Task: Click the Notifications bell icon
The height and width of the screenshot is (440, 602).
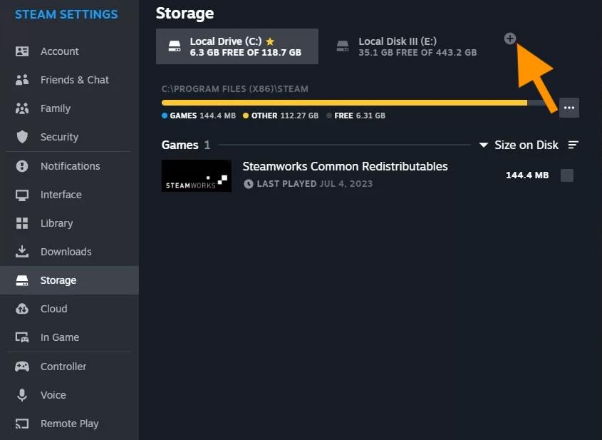Action: [22, 166]
